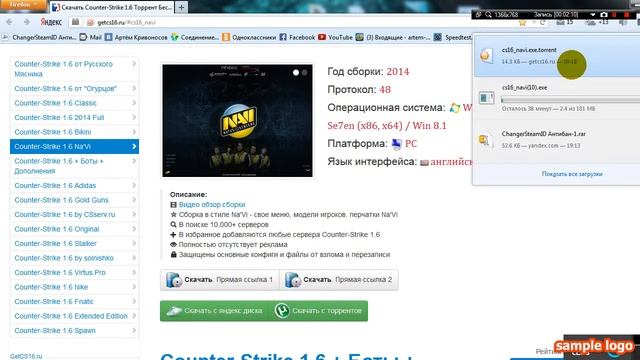Bookmark this page with the star icon

[x=522, y=23]
